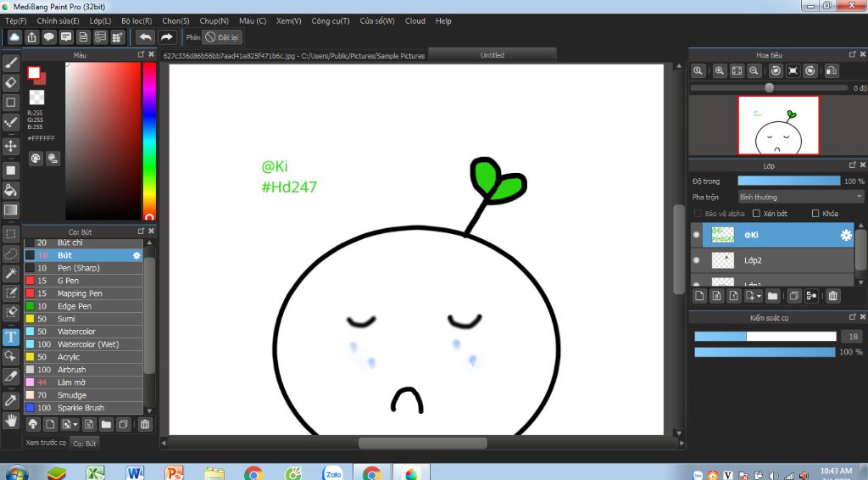Select the Lớp2 layer row
The image size is (868, 480).
772,260
